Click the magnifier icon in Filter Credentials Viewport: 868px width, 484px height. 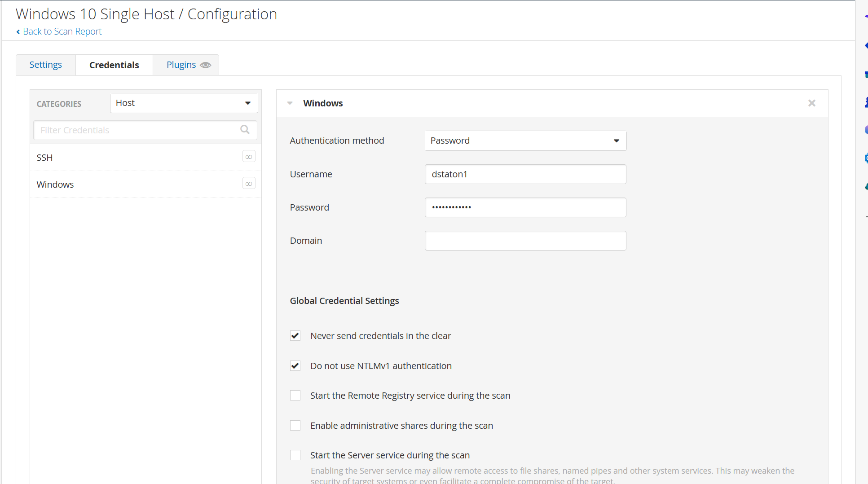[x=245, y=130]
